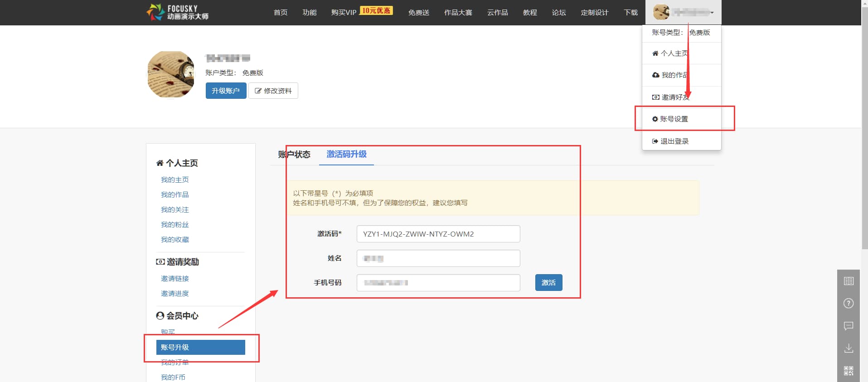Click the 个人主页 sidebar heading
The image size is (868, 382).
click(177, 163)
